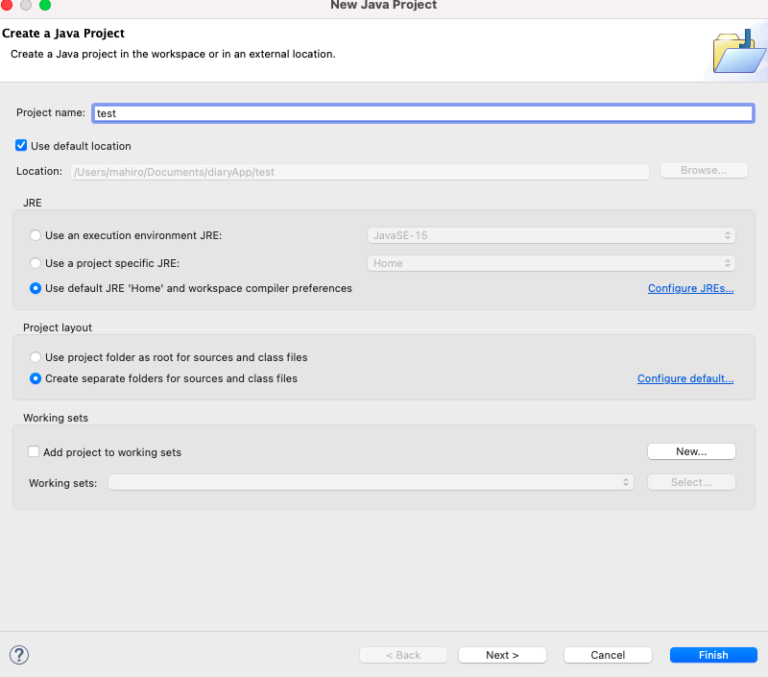This screenshot has height=677, width=768.
Task: Open the project specific JRE Home dropdown
Action: tap(551, 264)
